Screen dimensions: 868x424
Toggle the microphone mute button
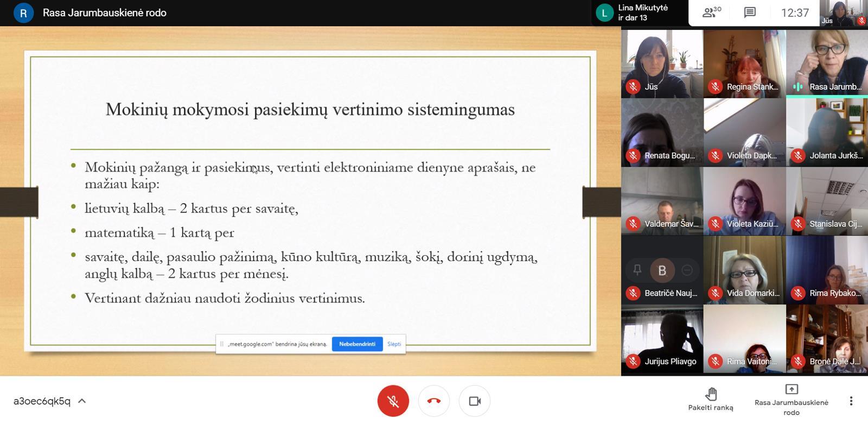tap(393, 401)
